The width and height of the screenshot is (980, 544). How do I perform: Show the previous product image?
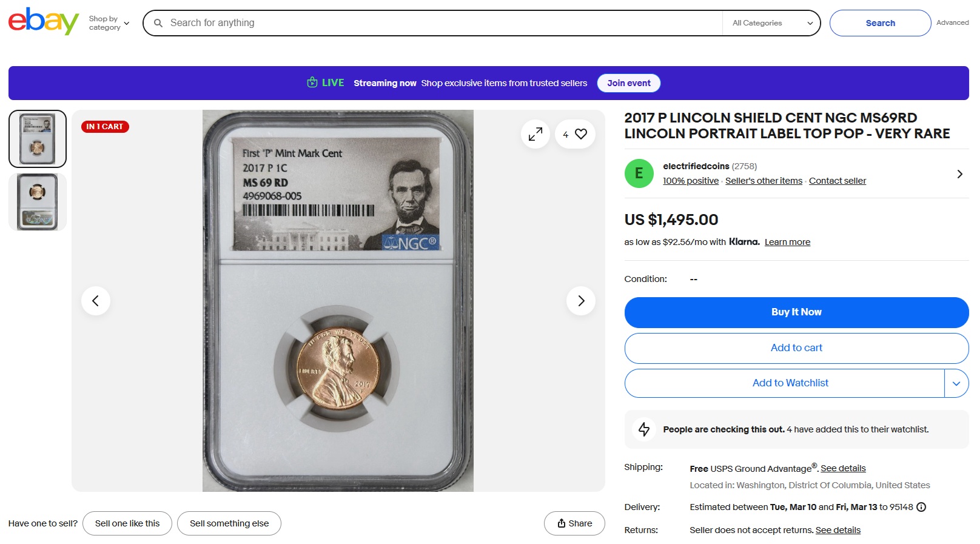tap(96, 301)
